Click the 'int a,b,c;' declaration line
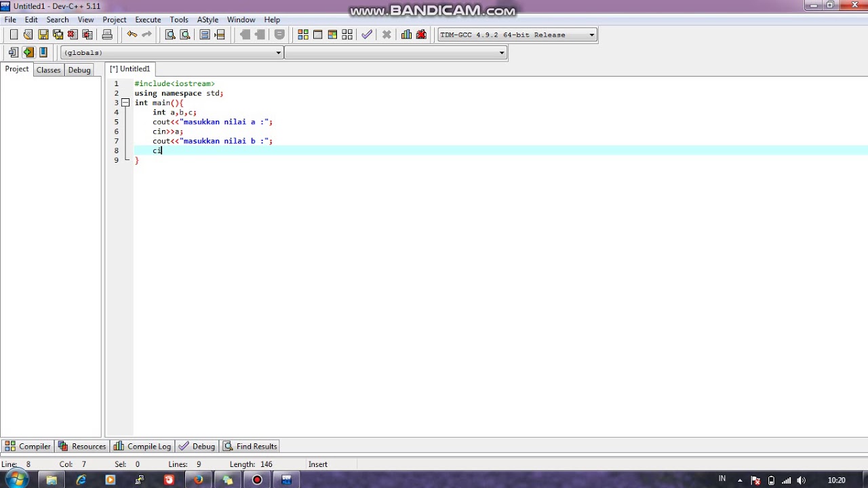The width and height of the screenshot is (868, 488). 174,113
